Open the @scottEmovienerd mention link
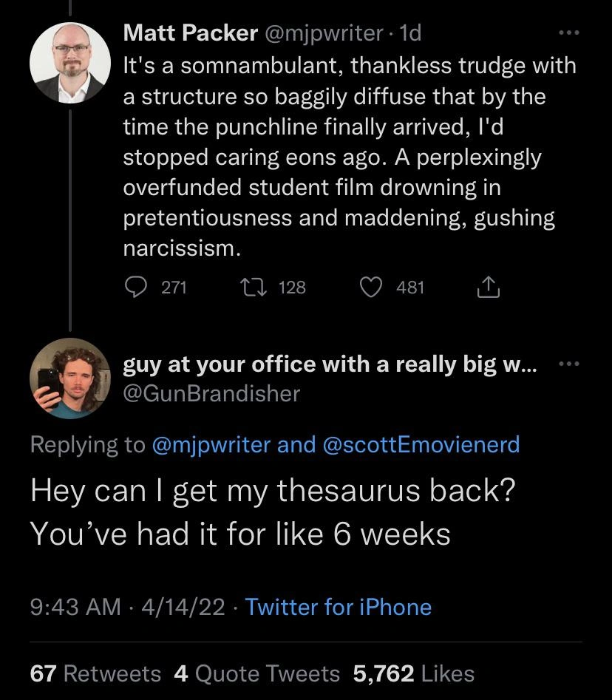Viewport: 612px width, 700px height. click(x=421, y=444)
